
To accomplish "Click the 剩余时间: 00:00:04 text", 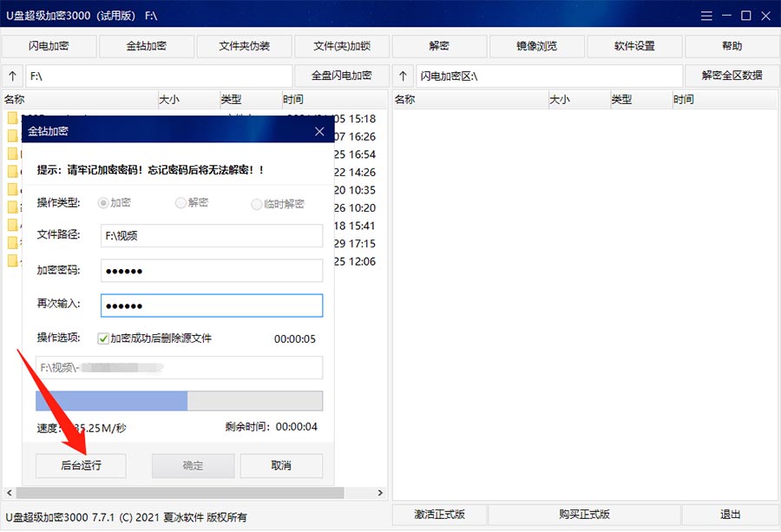I will [x=271, y=427].
